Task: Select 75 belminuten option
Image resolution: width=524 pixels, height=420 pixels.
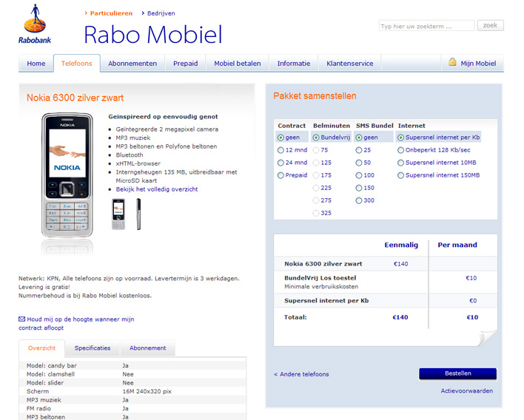Action: (x=316, y=150)
